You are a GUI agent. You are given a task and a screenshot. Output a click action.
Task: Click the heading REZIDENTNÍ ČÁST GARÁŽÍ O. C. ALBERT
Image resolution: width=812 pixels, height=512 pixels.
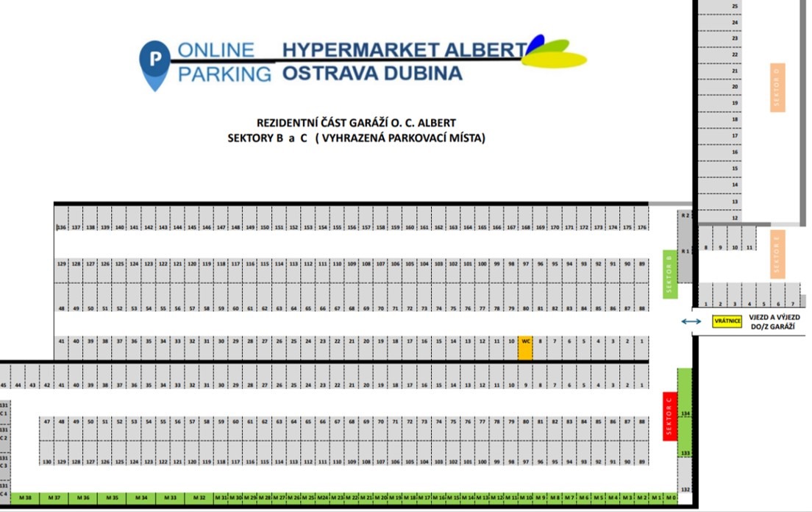click(x=356, y=123)
